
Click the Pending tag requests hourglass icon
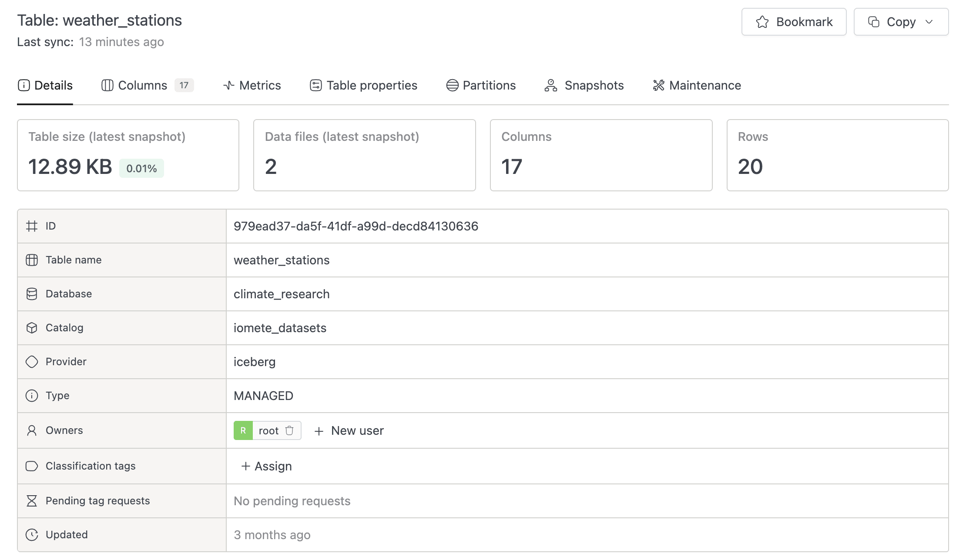pos(32,501)
